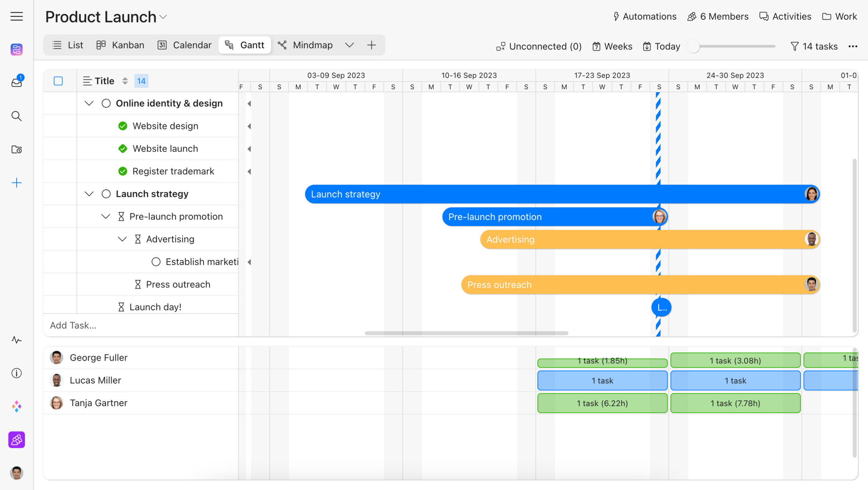Toggle completion of Website design task

click(x=123, y=126)
